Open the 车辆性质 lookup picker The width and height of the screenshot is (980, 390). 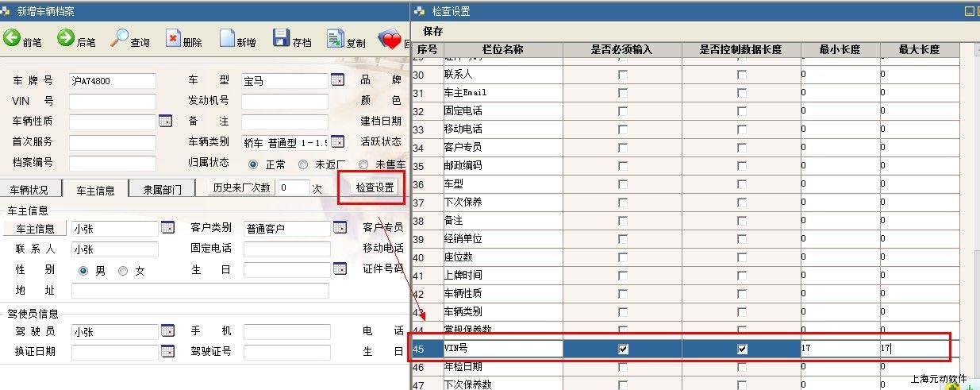click(x=165, y=122)
